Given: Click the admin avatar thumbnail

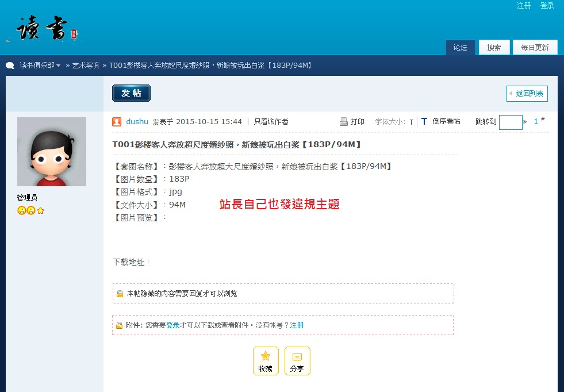Looking at the screenshot, I should (52, 152).
